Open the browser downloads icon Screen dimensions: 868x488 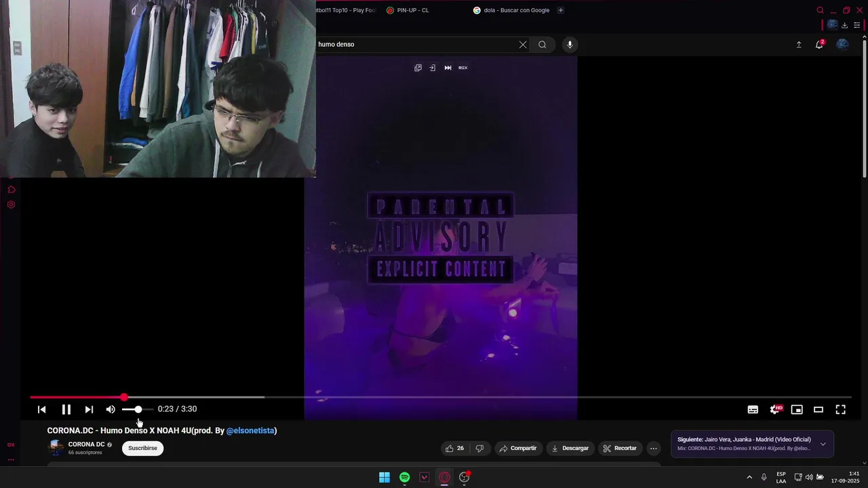point(844,25)
